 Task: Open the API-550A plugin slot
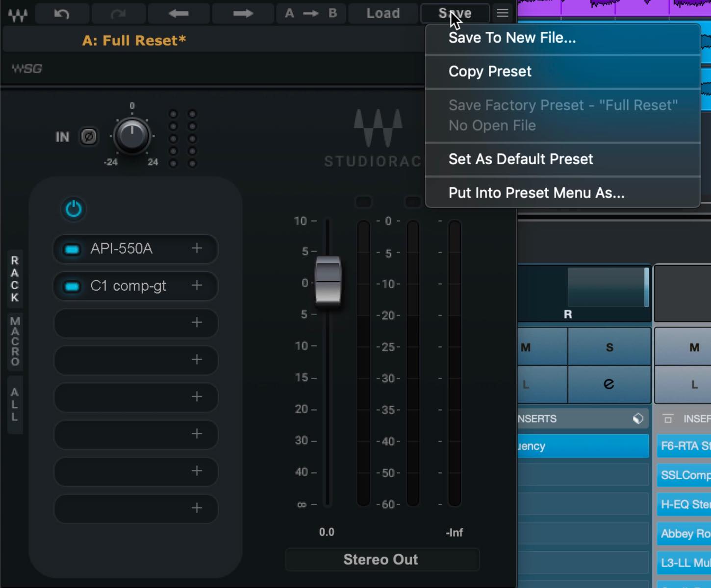[135, 249]
